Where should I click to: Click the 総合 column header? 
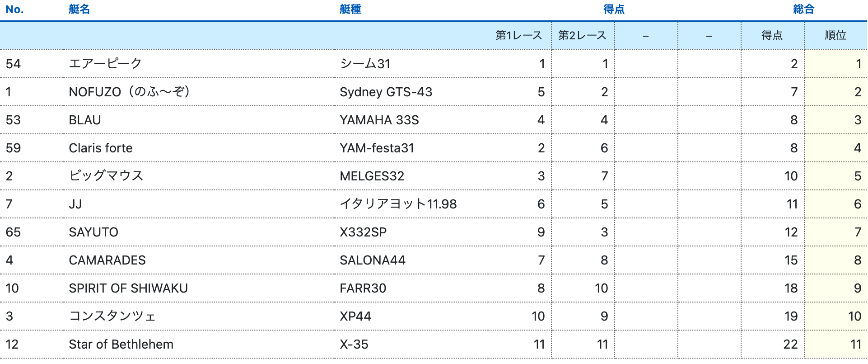(x=803, y=9)
